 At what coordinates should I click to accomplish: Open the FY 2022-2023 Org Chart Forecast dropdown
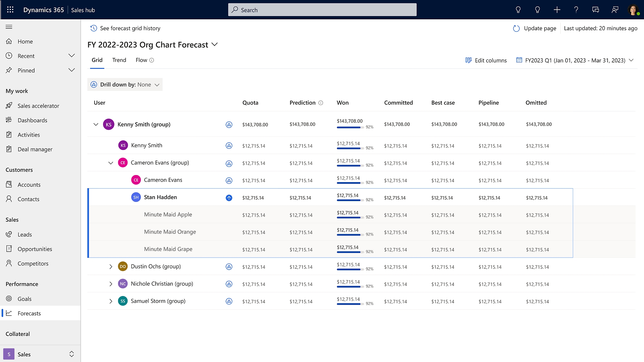214,44
